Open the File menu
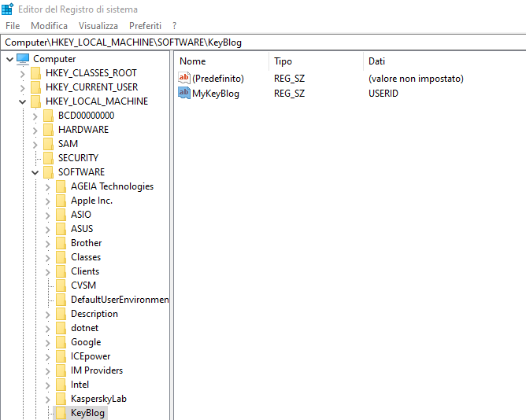 [13, 26]
